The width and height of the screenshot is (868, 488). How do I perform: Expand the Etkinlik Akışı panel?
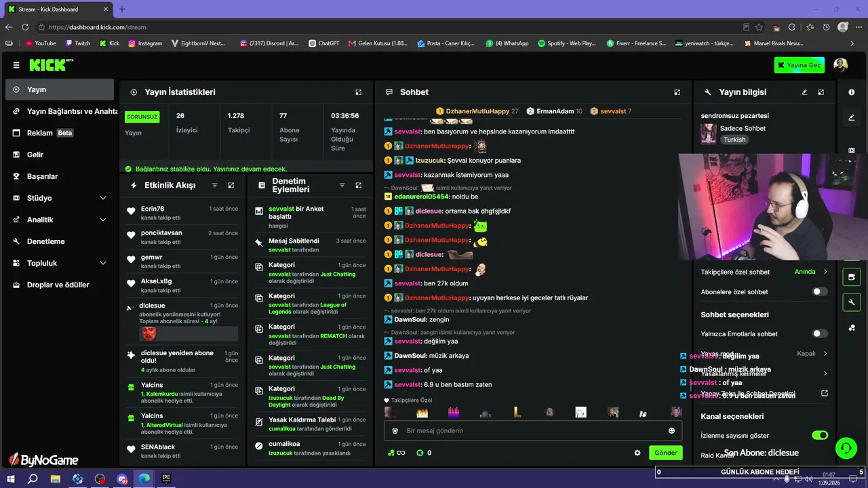231,185
